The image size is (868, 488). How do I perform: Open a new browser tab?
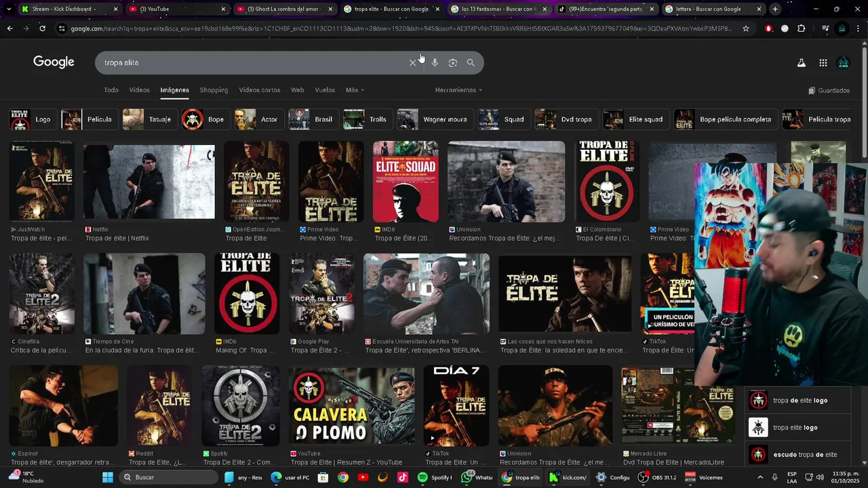pos(775,9)
